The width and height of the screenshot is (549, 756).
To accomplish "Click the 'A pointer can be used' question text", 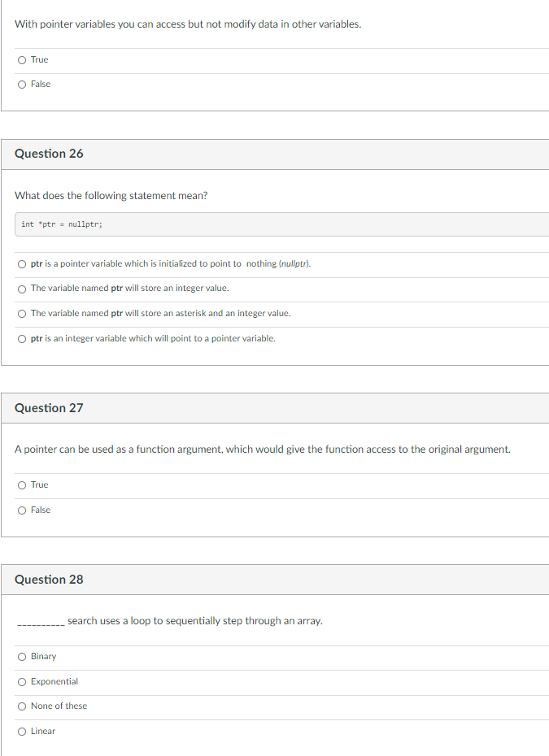I will pos(263,450).
